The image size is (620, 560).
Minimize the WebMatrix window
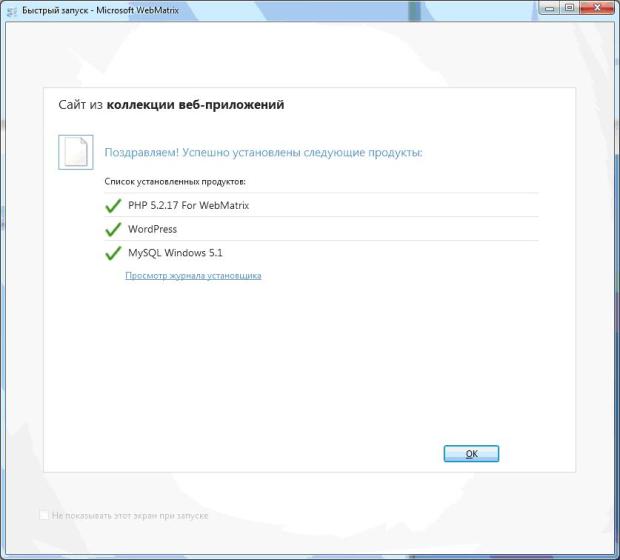coord(550,8)
